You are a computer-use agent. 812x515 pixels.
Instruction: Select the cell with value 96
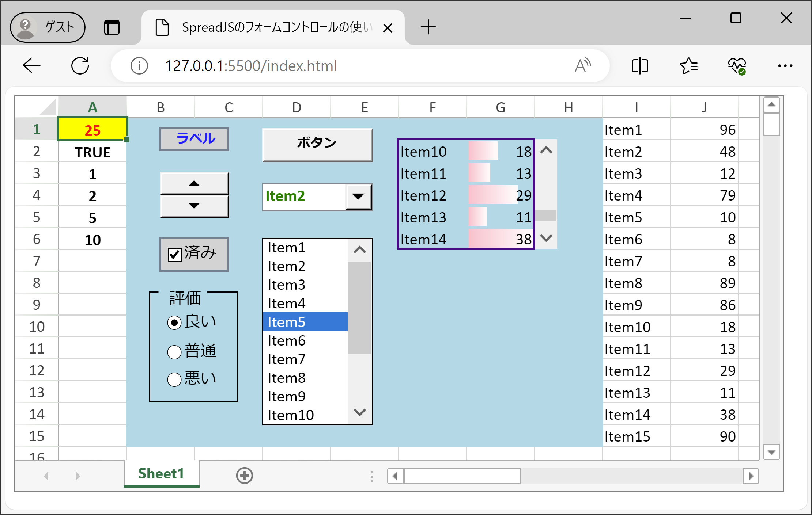tap(705, 129)
